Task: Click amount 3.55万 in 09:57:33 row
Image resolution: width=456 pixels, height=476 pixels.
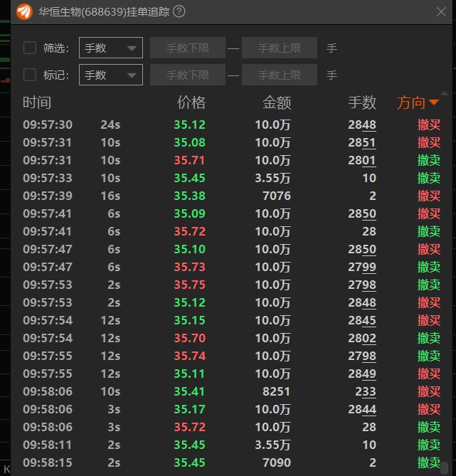Action: tap(272, 178)
